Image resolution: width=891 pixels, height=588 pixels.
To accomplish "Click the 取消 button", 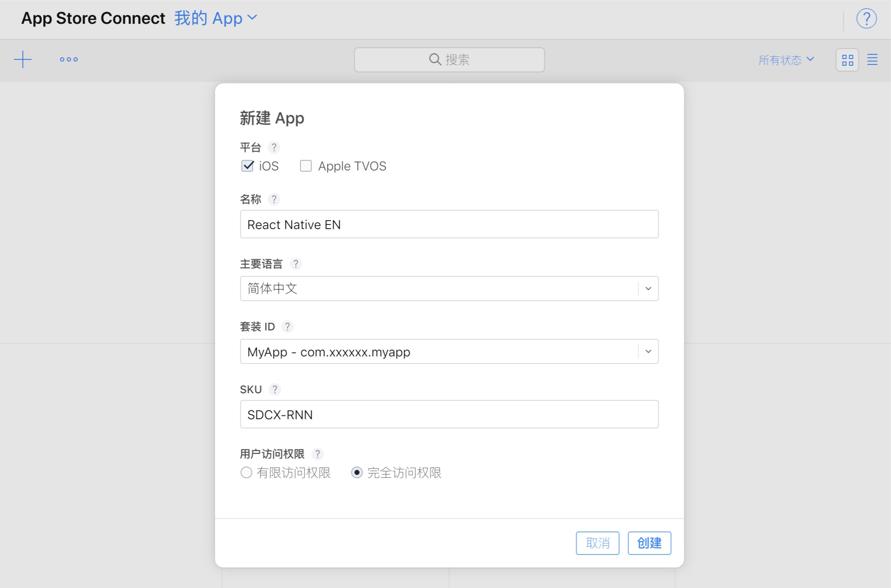I will (597, 543).
